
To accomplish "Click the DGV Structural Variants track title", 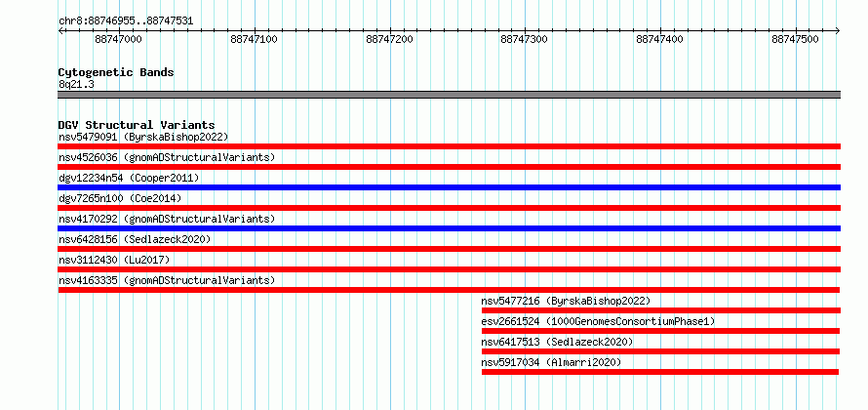I will click(x=137, y=125).
